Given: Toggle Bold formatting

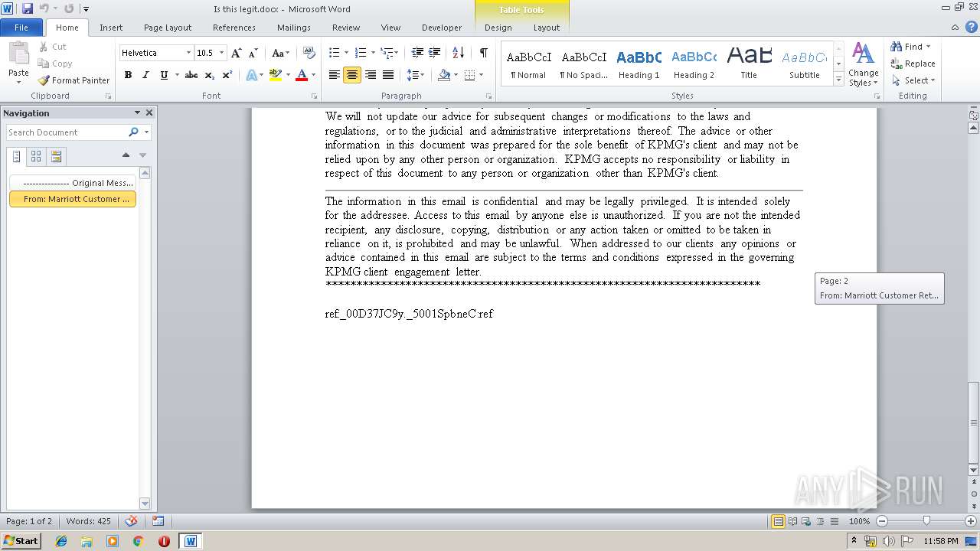Looking at the screenshot, I should 128,75.
